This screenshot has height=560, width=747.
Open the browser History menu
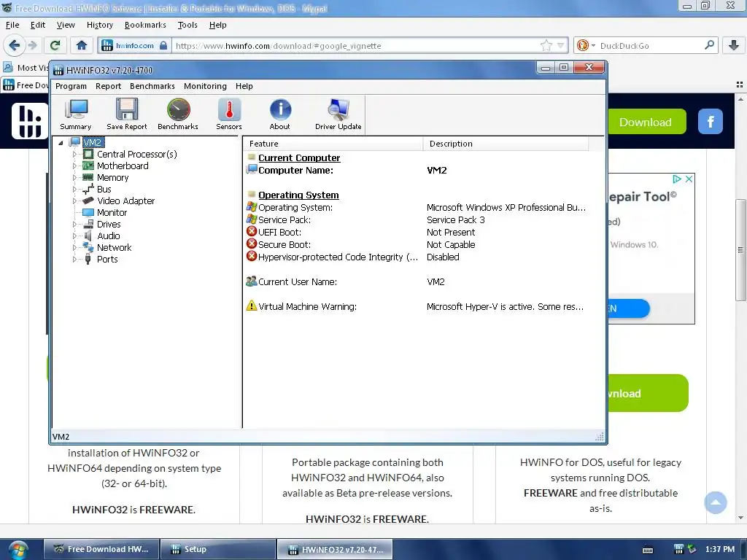click(99, 25)
